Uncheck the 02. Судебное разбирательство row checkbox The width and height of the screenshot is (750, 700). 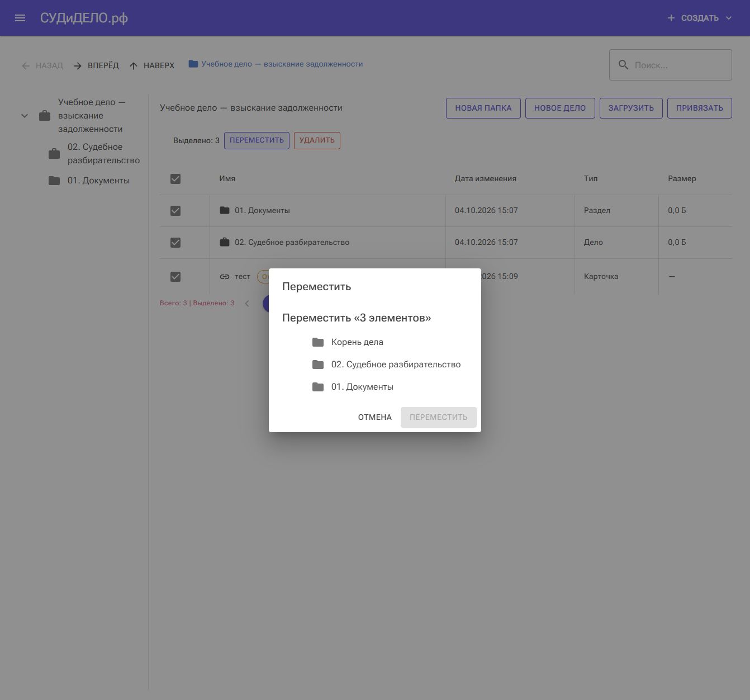click(175, 243)
